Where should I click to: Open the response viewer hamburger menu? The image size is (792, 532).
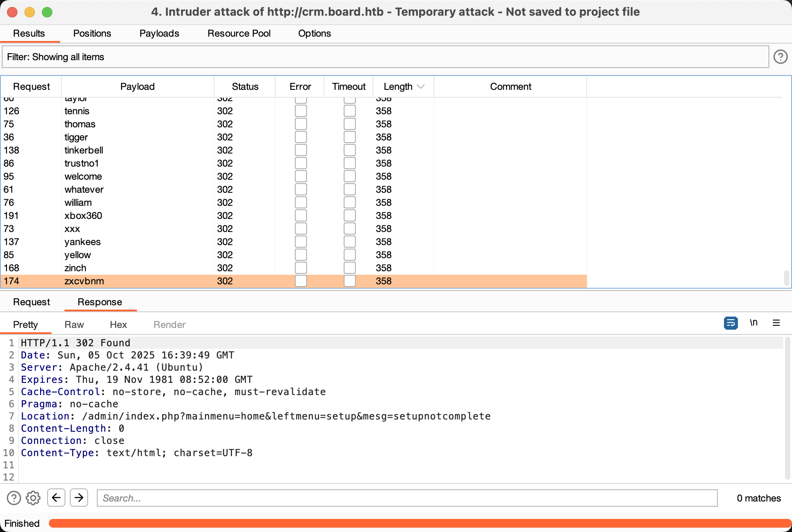776,323
